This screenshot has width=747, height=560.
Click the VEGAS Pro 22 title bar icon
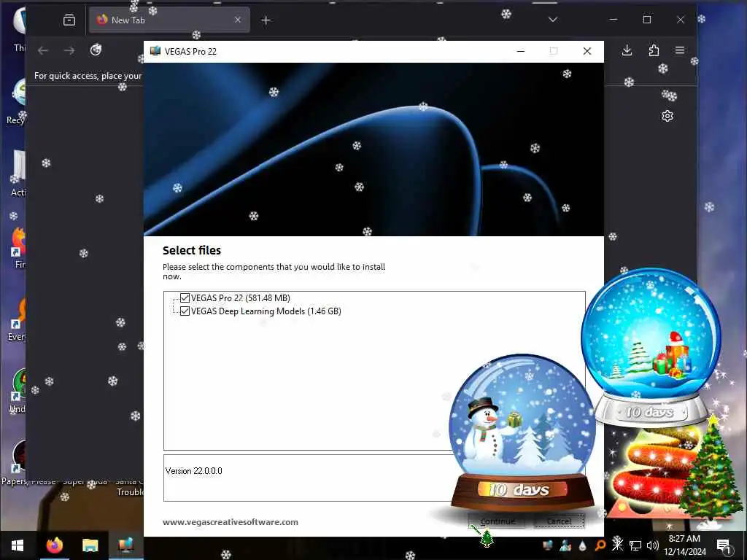click(x=155, y=51)
